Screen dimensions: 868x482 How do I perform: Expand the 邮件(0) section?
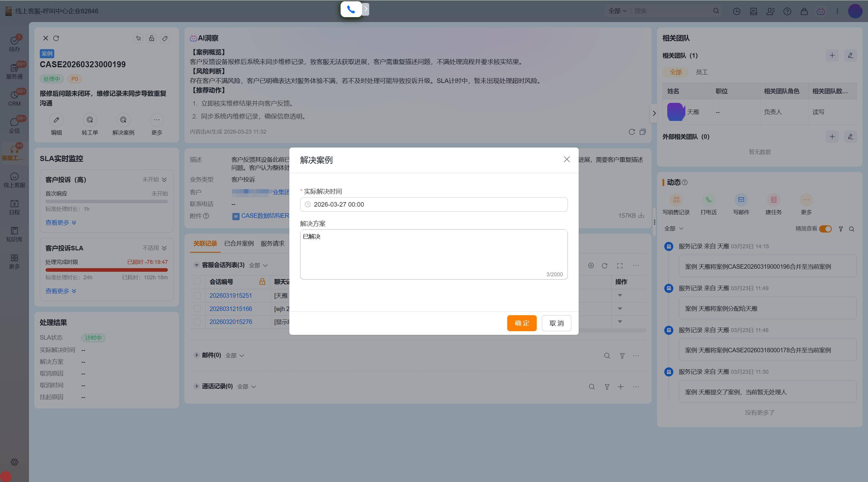pos(196,355)
